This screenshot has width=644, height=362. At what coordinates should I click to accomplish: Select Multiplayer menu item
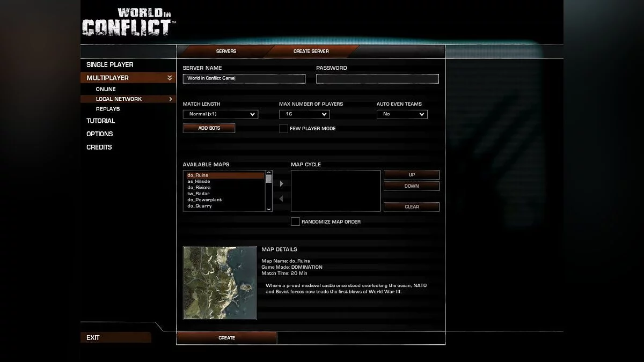click(128, 78)
